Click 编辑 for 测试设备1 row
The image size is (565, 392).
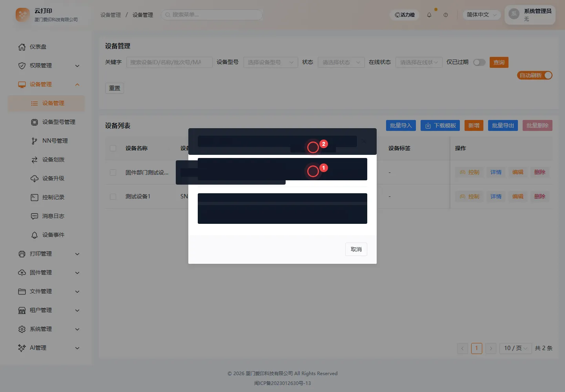coord(518,197)
